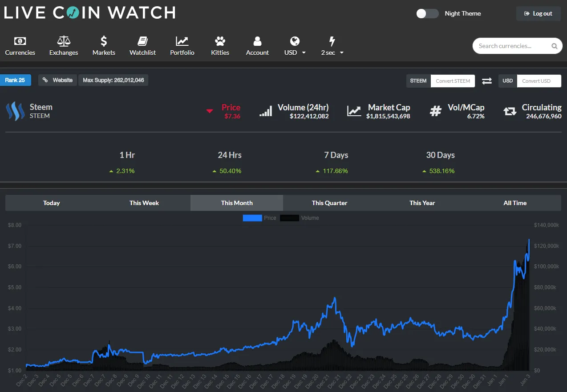Click the Log out button
Viewport: 567px width, 392px height.
[x=539, y=13]
